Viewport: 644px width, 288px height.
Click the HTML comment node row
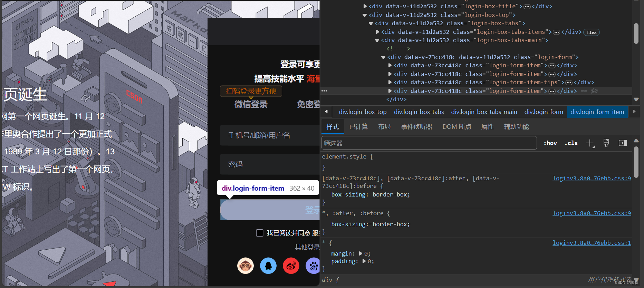pos(398,49)
